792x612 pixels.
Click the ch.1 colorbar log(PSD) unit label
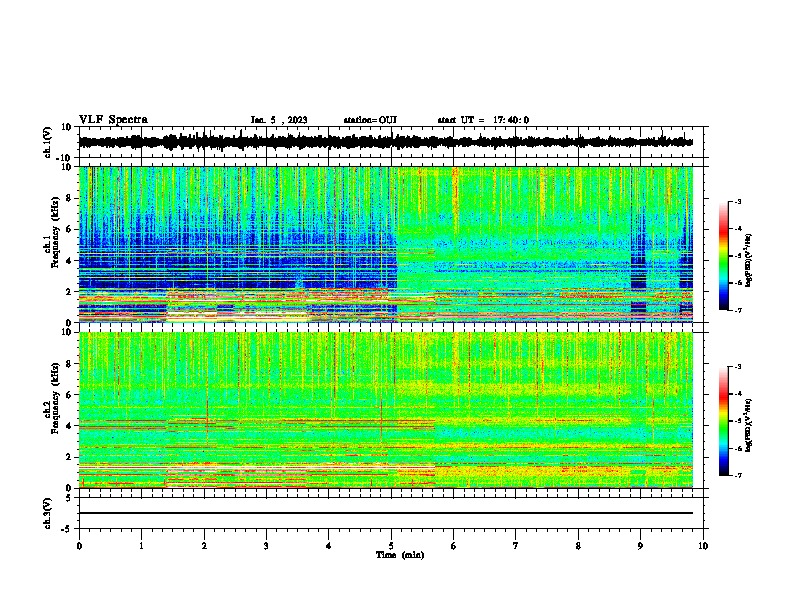coord(749,261)
